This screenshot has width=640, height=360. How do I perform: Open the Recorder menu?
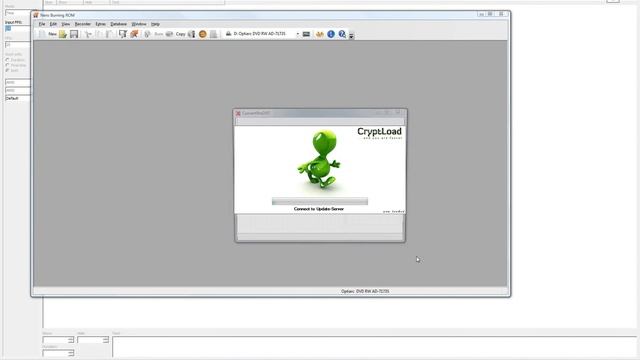[82, 24]
